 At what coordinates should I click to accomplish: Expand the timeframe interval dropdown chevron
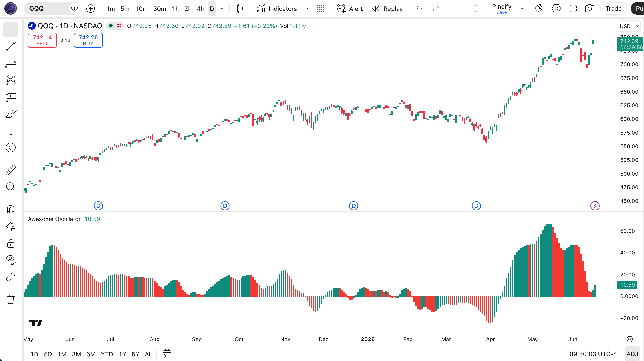tap(222, 9)
